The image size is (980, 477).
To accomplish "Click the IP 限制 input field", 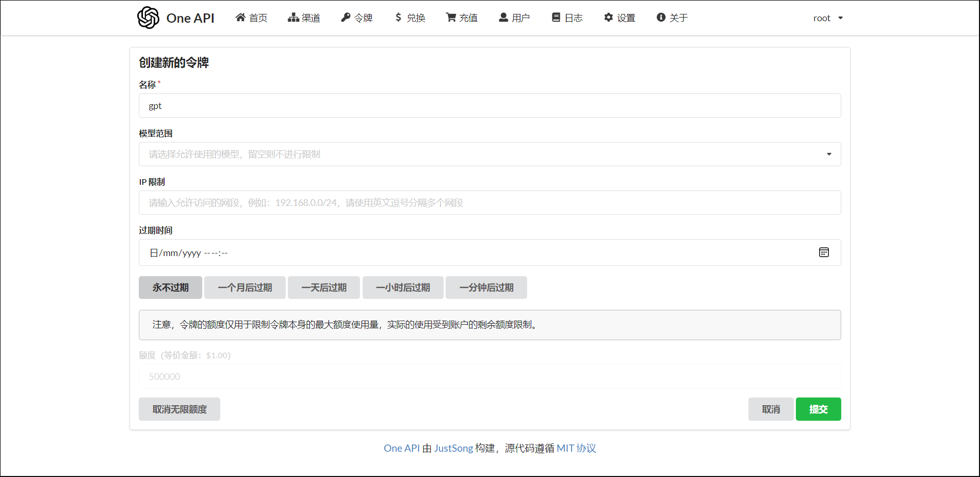I will 489,203.
